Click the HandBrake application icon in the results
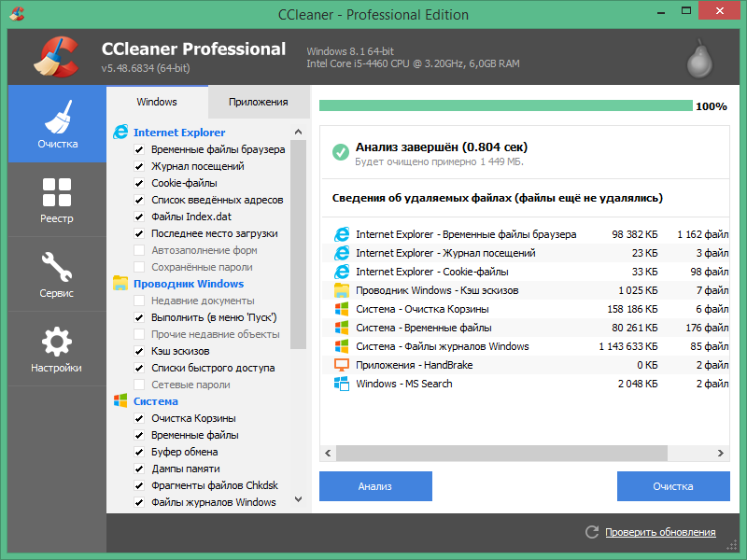Screen dimensions: 747x560 (341, 365)
